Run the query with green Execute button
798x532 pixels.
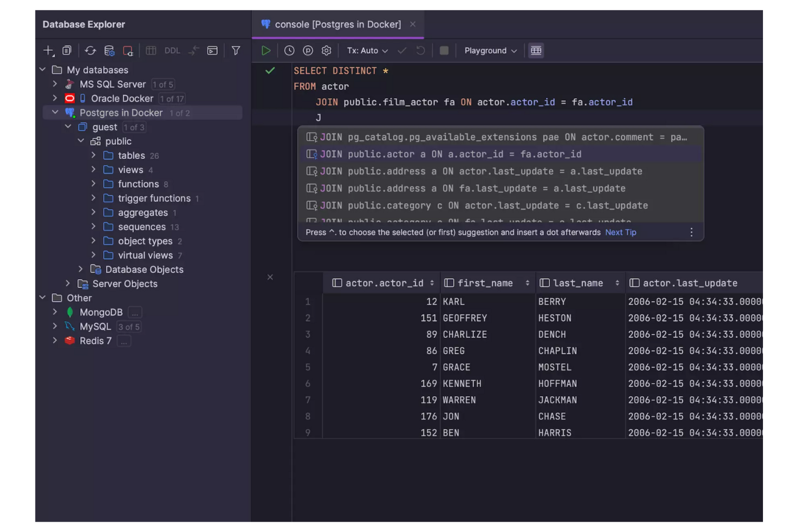tap(266, 51)
